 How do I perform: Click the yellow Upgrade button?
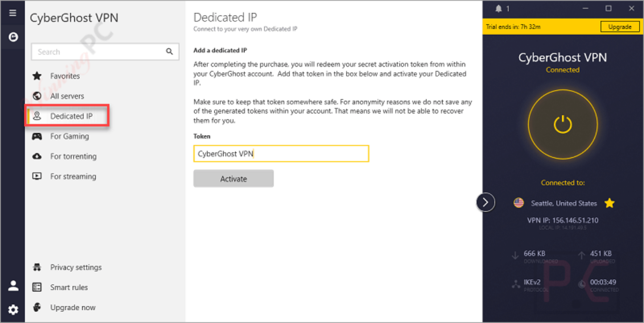tap(620, 27)
